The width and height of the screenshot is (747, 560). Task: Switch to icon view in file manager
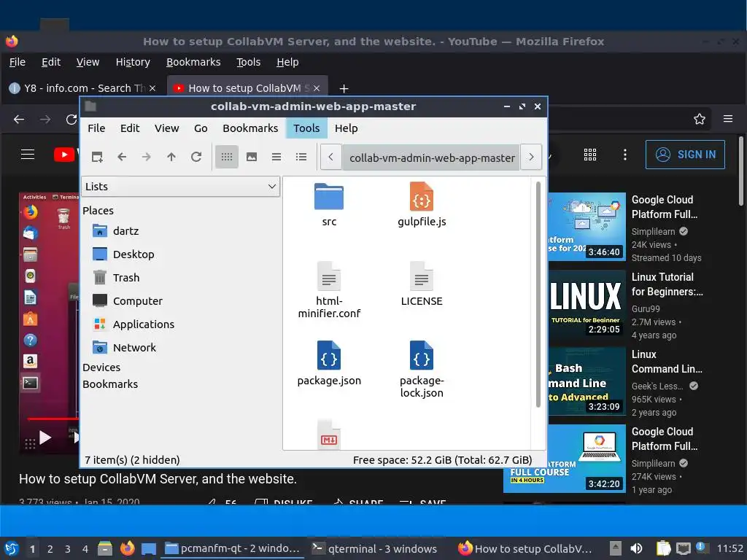(227, 157)
